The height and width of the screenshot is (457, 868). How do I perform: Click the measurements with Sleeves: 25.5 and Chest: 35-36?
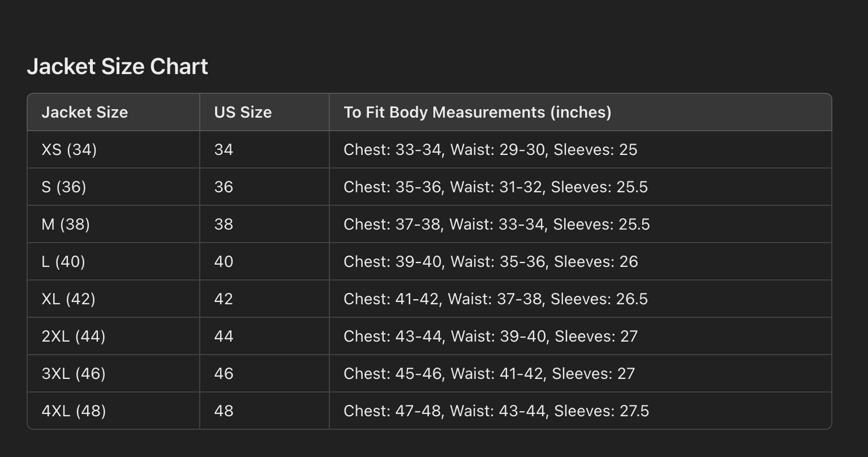496,187
